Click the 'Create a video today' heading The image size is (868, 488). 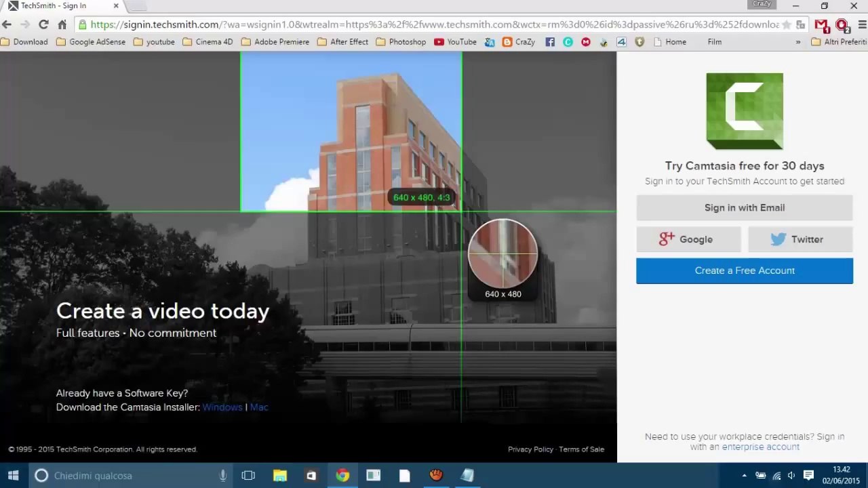[163, 311]
